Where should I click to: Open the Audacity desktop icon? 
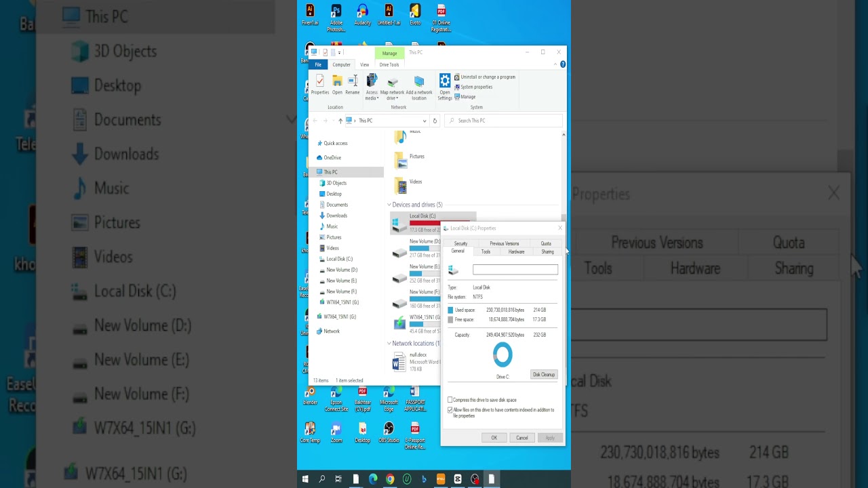pyautogui.click(x=362, y=15)
